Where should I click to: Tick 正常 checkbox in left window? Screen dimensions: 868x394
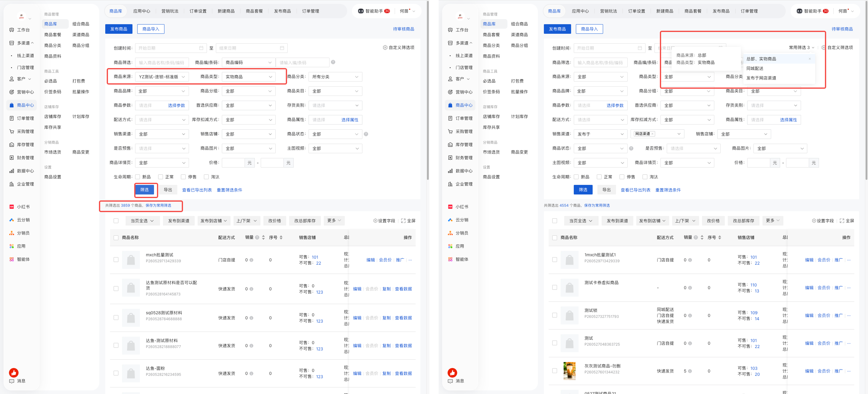pyautogui.click(x=160, y=177)
